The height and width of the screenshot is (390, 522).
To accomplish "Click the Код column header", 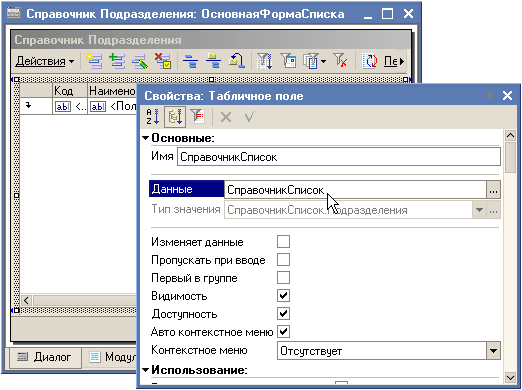I will coord(70,90).
